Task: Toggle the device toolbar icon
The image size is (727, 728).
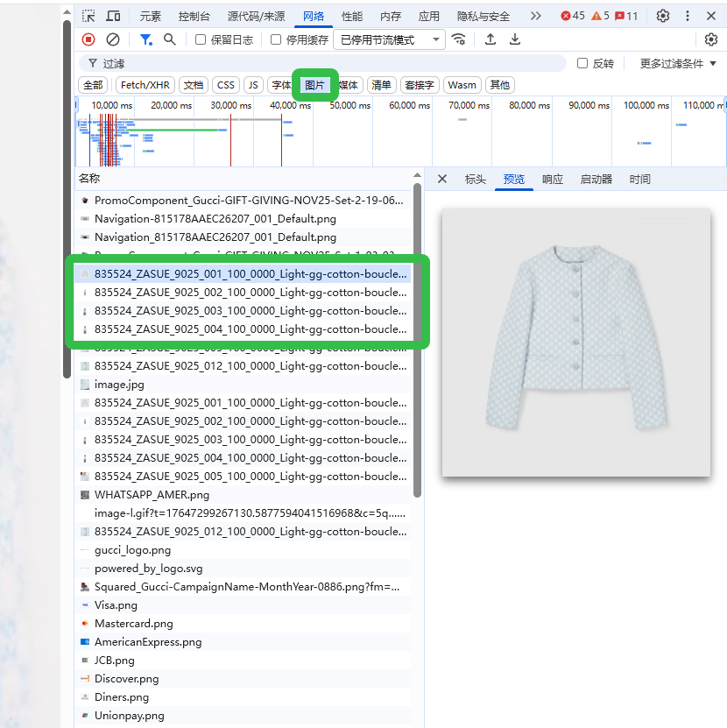Action: point(114,16)
